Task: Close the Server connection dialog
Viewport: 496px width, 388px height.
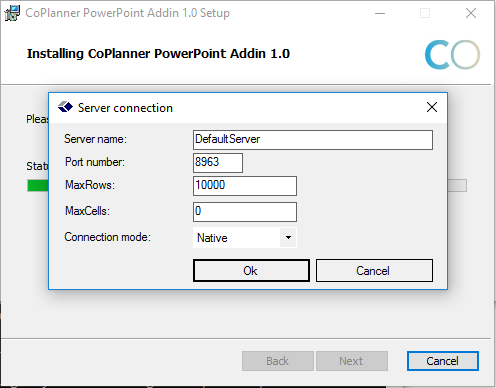Action: [432, 107]
